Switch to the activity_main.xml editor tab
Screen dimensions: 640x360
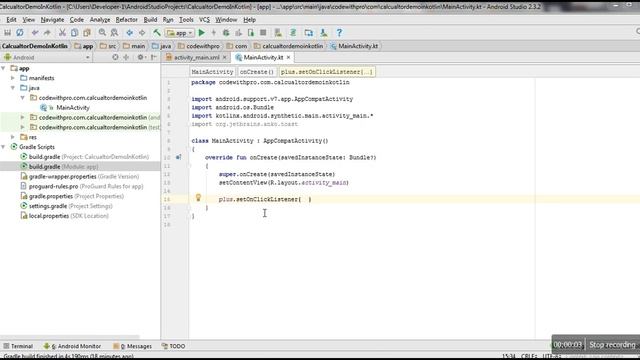tap(196, 58)
